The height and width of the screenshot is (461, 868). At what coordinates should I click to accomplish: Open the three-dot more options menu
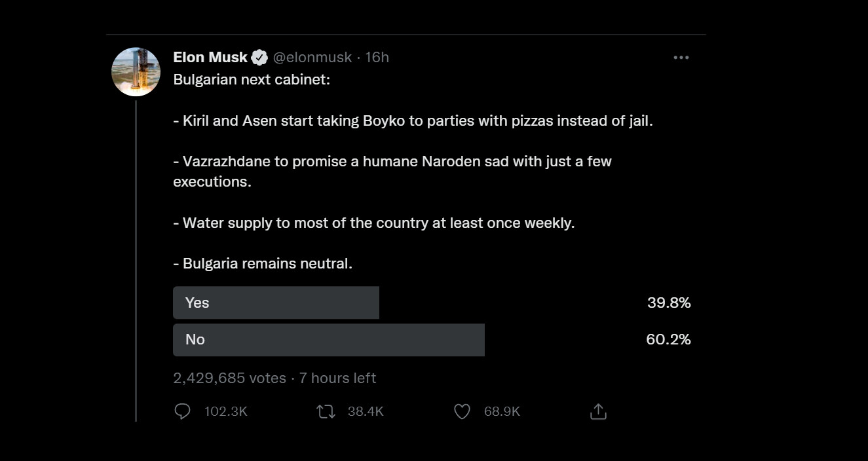pos(681,58)
